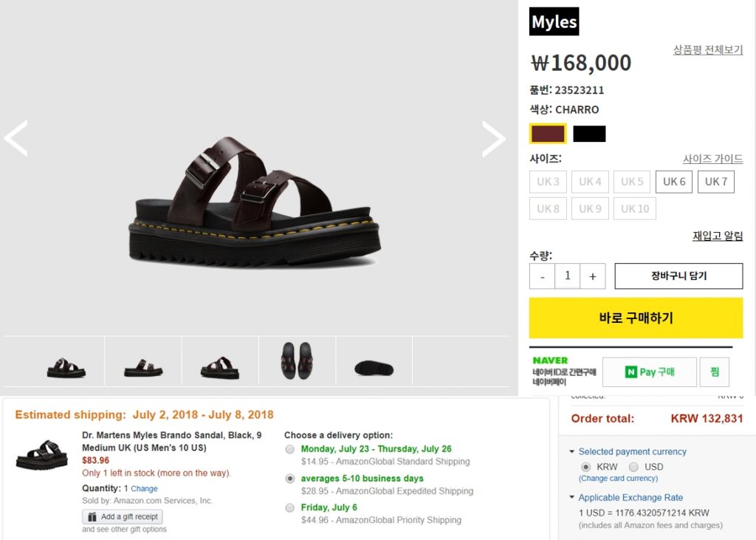This screenshot has width=756, height=540.
Task: Show the next product image arrow
Action: 494,138
